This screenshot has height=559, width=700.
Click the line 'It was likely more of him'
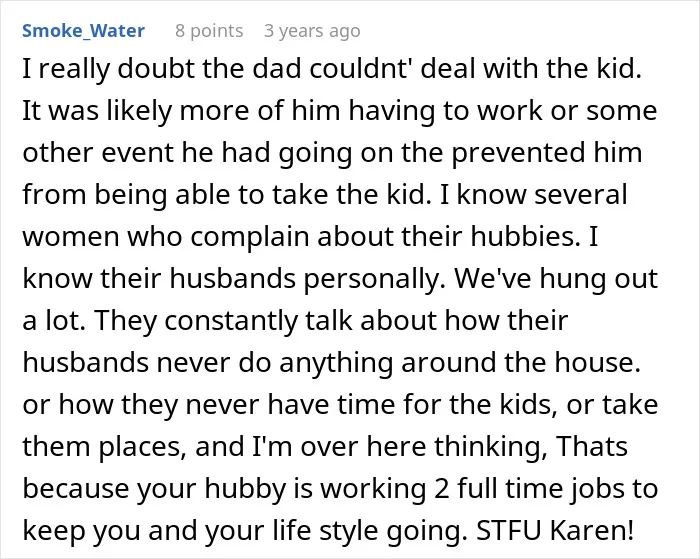(340, 111)
